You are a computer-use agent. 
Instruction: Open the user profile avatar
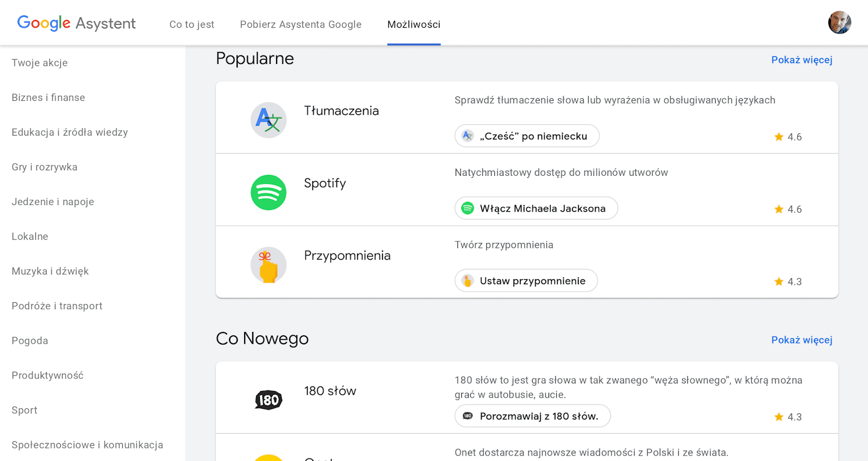tap(839, 22)
